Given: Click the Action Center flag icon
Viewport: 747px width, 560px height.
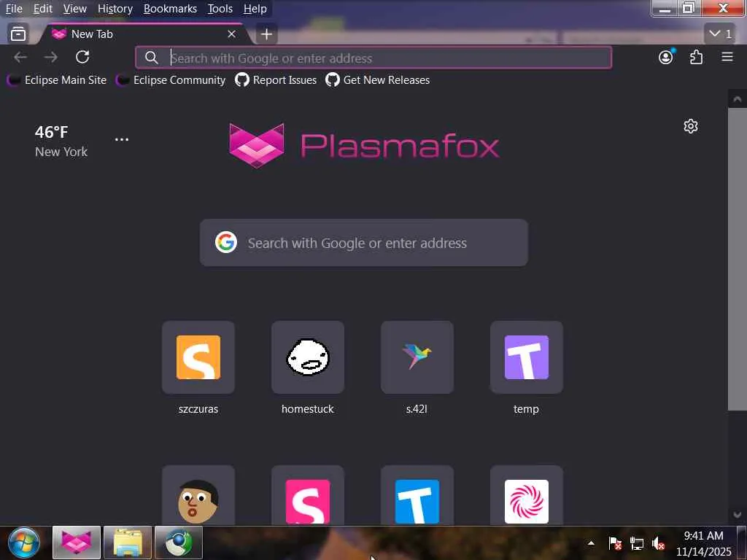Looking at the screenshot, I should tap(614, 543).
